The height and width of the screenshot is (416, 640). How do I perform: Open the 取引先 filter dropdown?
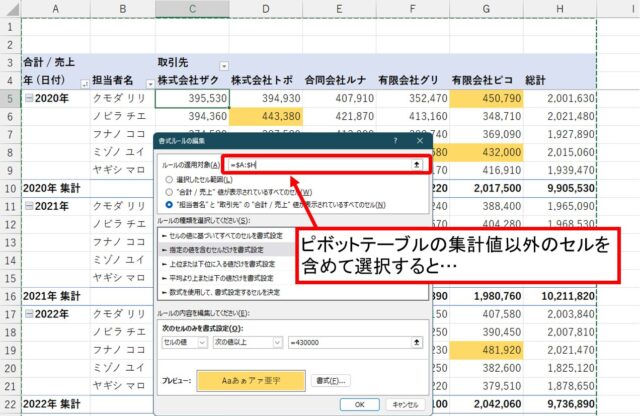point(224,66)
